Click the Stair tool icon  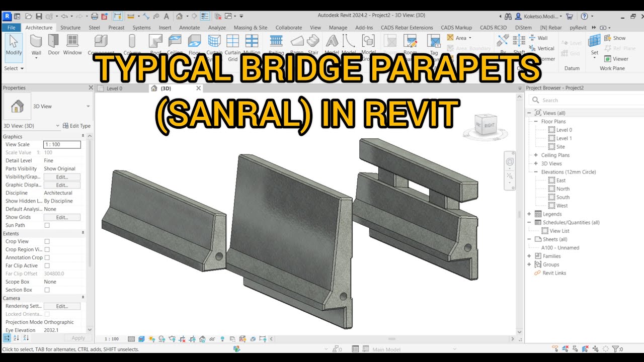coord(313,41)
